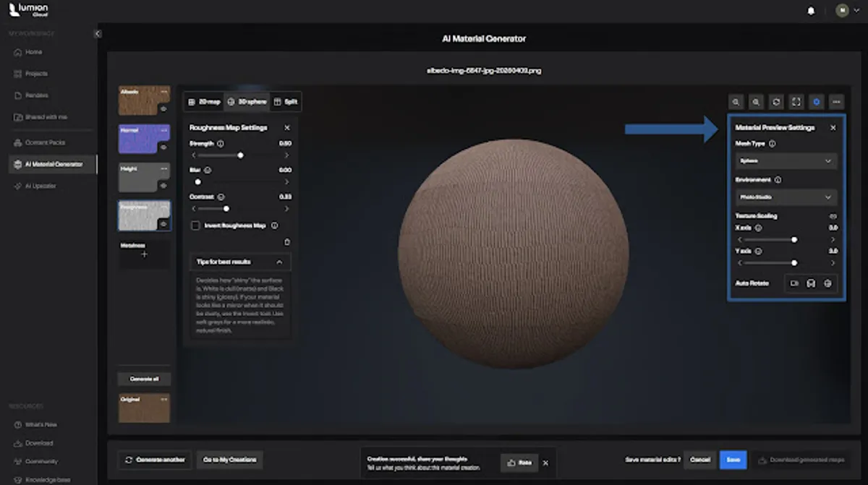Switch to 2D map view tab
The image size is (868, 485).
(203, 102)
